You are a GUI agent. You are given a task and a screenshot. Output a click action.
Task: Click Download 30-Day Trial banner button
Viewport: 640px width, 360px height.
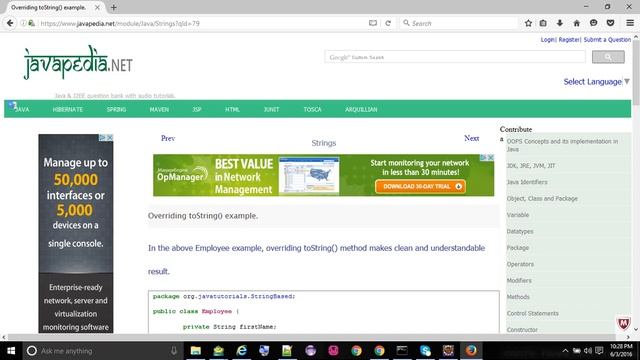click(420, 187)
